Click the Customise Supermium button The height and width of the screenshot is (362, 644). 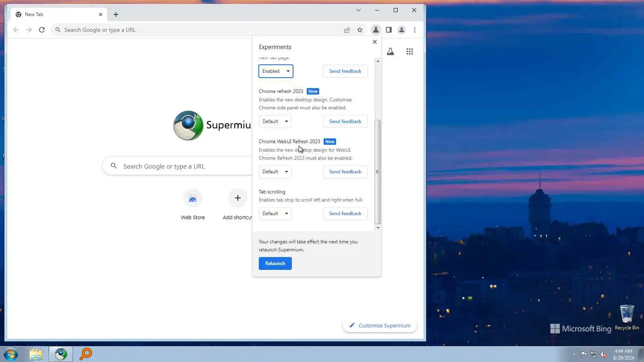380,325
